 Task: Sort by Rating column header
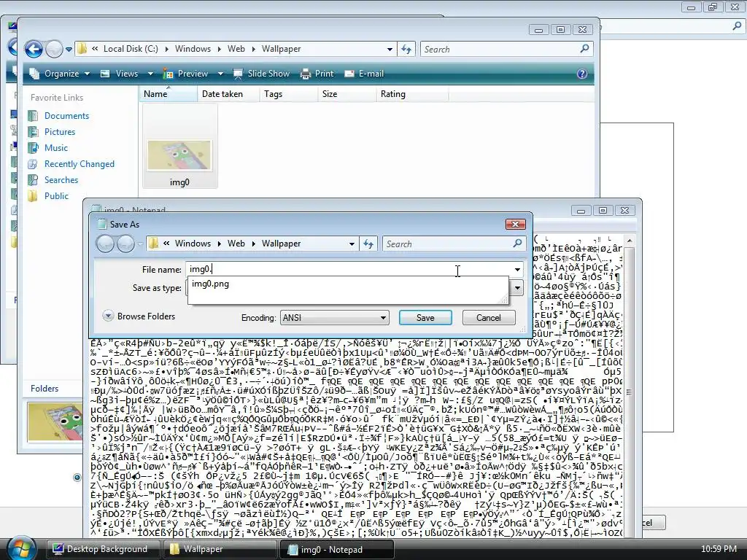(x=412, y=94)
